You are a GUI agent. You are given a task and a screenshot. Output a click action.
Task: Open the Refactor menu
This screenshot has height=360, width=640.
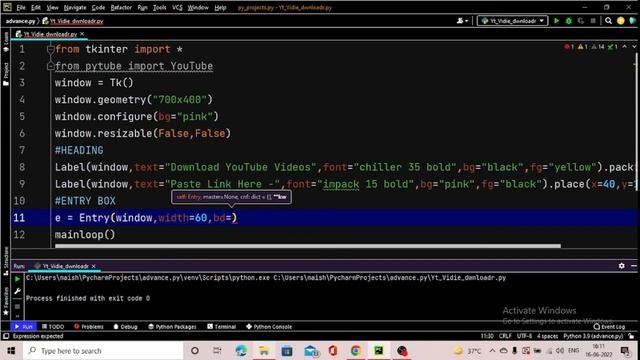point(121,7)
